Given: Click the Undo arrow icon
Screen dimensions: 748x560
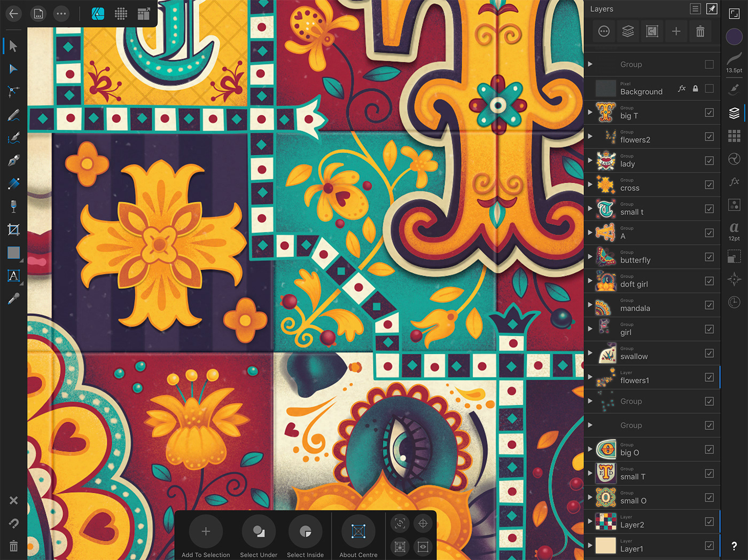Looking at the screenshot, I should pos(13,523).
